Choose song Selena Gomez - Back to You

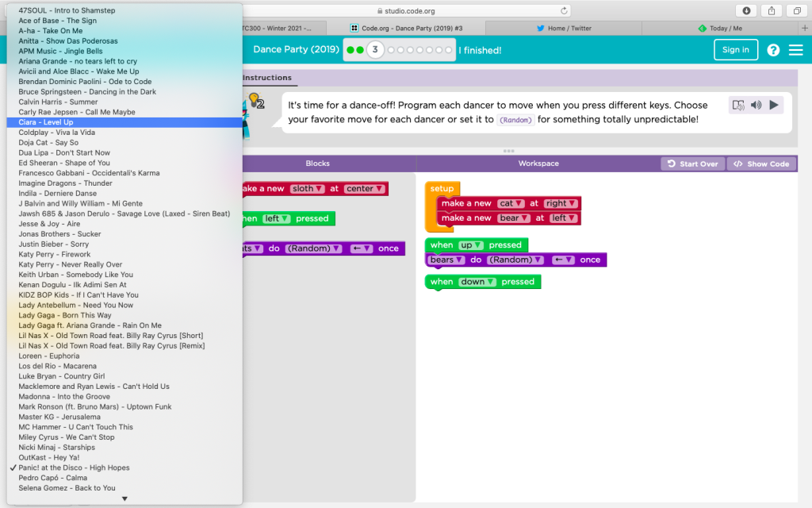[x=124, y=488]
